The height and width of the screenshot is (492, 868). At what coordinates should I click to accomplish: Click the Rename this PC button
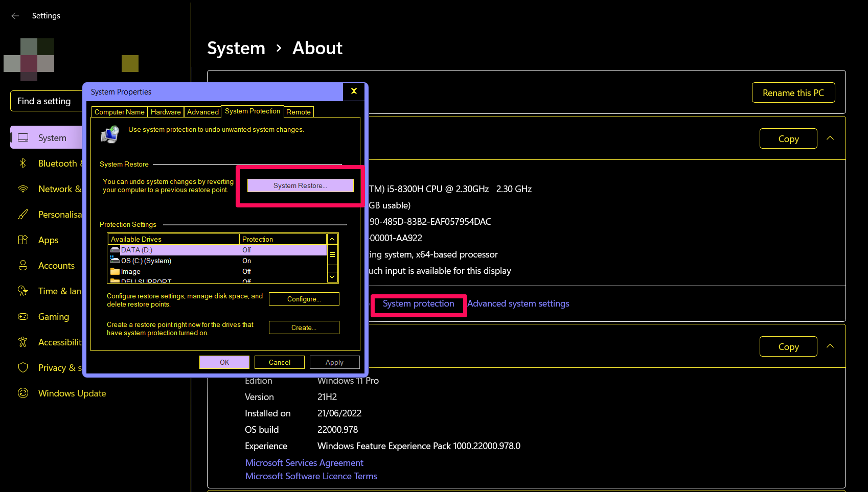(793, 92)
